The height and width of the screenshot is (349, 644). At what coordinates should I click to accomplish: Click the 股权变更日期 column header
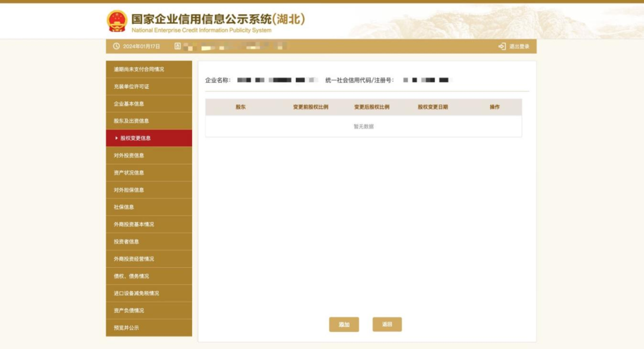point(432,107)
